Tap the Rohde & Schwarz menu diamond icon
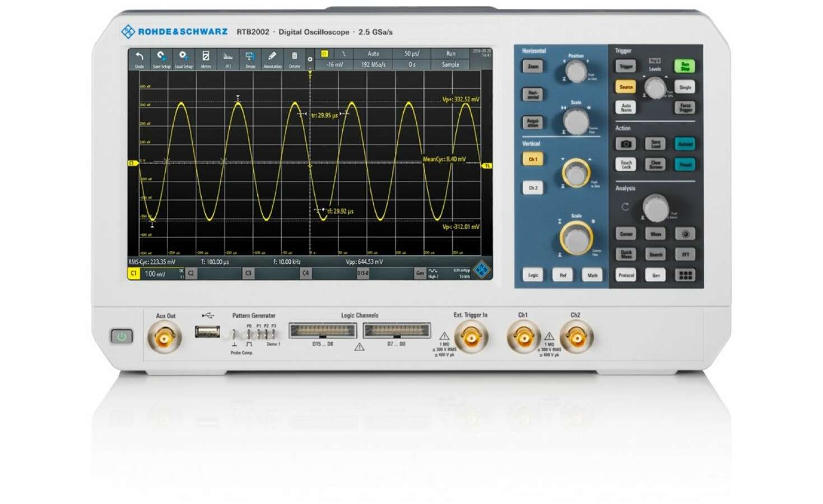The width and height of the screenshot is (823, 504). coord(481,270)
